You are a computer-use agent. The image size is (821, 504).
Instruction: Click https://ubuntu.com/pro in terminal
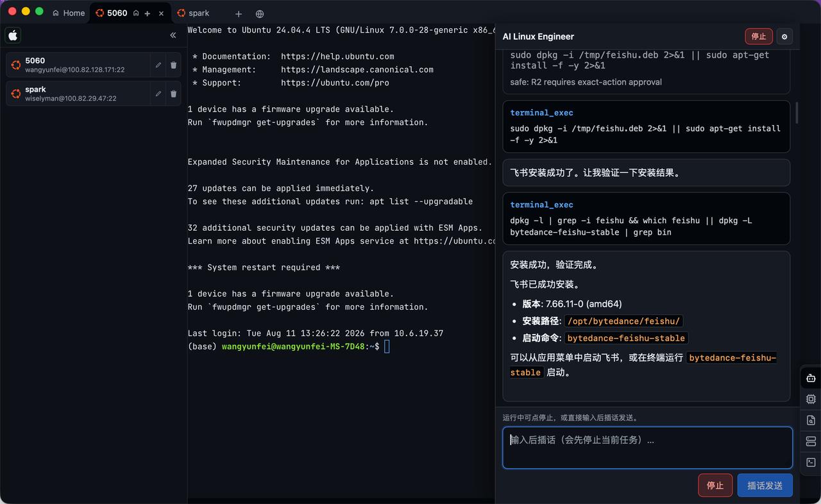[x=335, y=83]
